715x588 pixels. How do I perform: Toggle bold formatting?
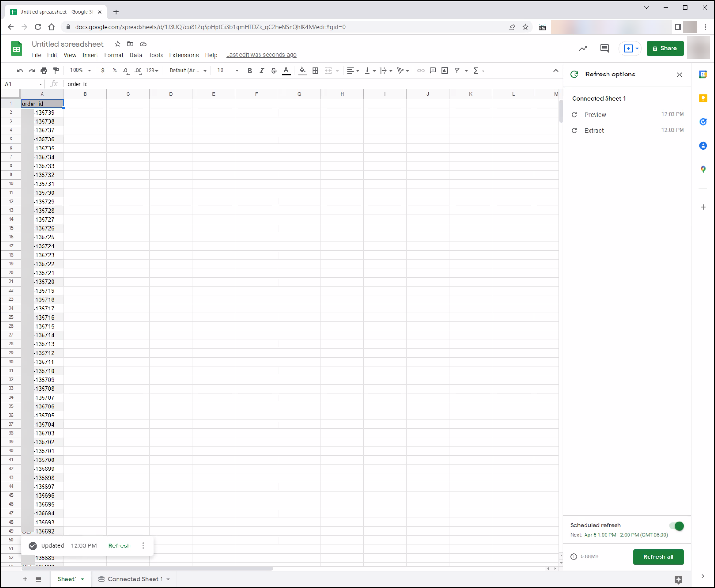[x=249, y=71]
